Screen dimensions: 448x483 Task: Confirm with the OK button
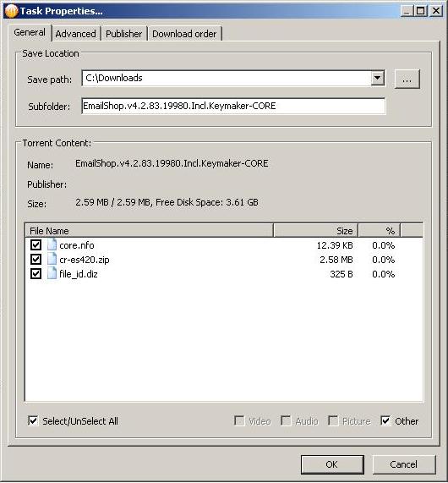[332, 464]
